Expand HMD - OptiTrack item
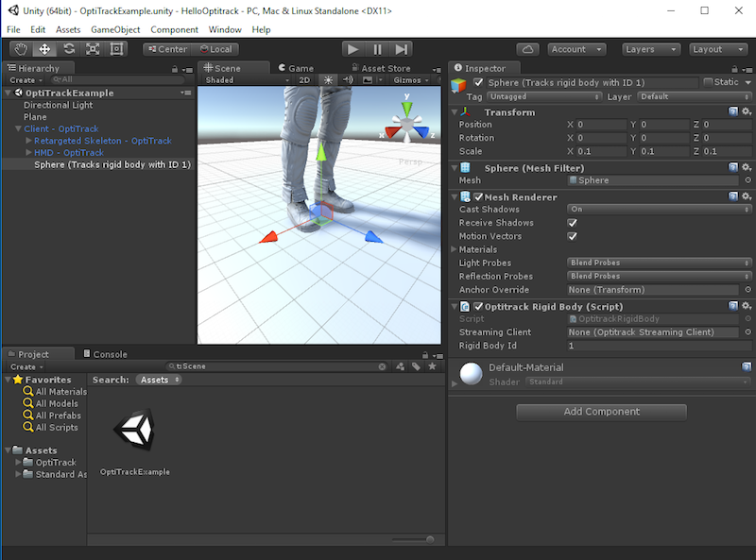Image resolution: width=756 pixels, height=560 pixels. click(x=28, y=153)
